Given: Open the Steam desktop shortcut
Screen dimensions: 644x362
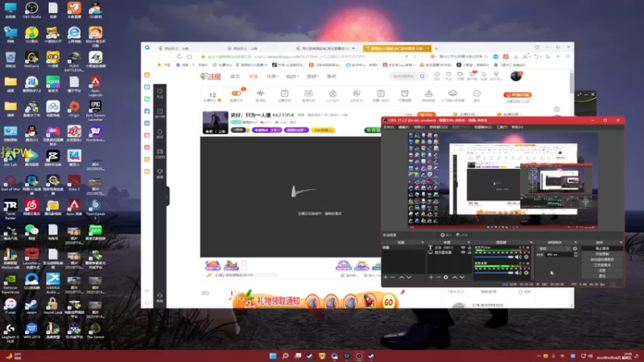Looking at the screenshot, I should coord(31,304).
